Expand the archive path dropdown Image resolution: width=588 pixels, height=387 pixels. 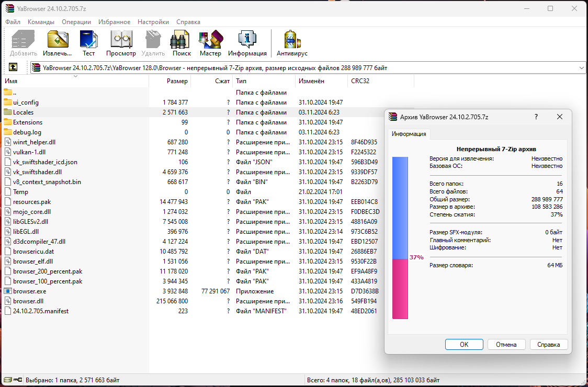[x=582, y=67]
